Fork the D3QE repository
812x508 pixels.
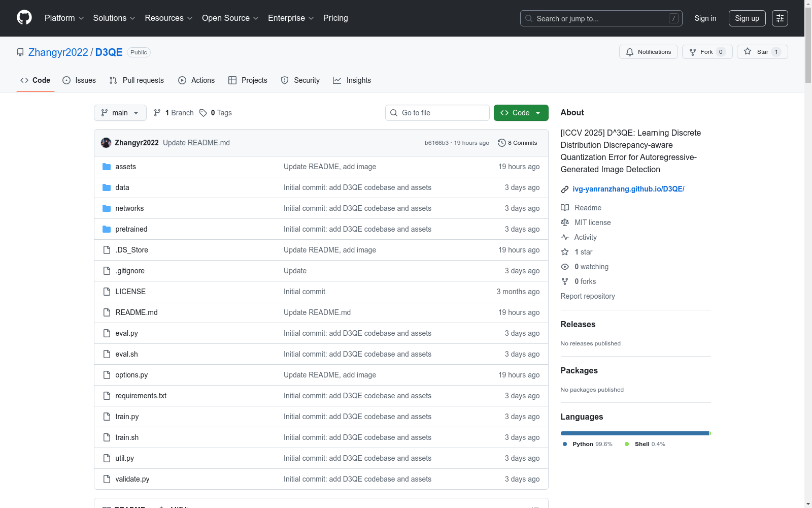coord(707,52)
